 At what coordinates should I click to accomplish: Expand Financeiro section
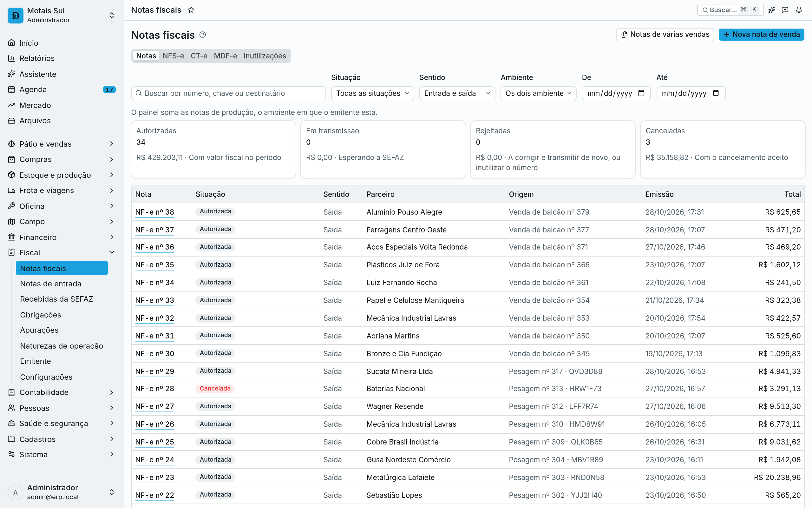[x=62, y=237]
